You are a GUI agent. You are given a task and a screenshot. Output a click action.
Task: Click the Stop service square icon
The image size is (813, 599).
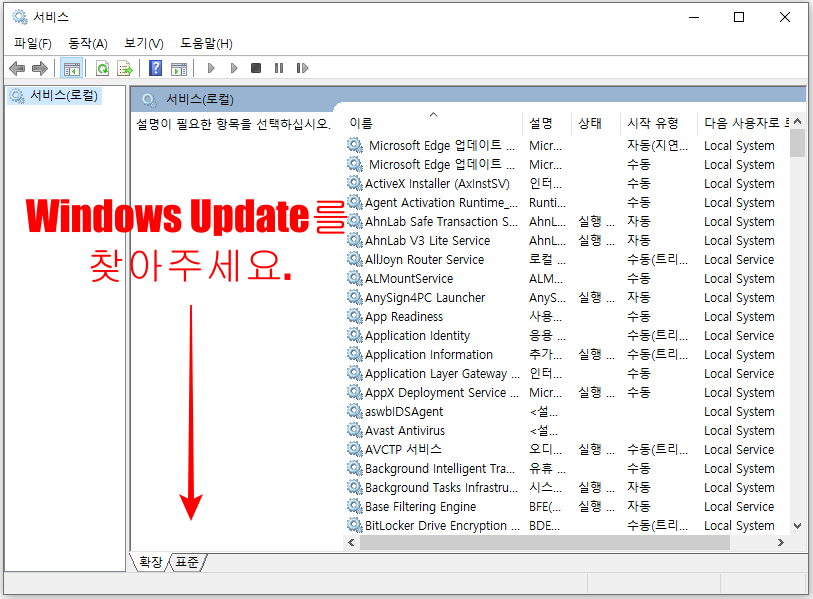[256, 68]
